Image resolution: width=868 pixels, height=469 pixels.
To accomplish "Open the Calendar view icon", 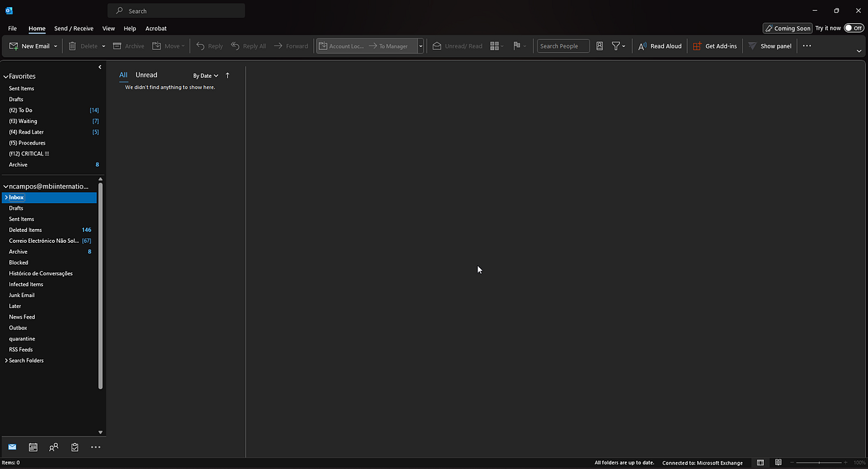I will tap(33, 447).
